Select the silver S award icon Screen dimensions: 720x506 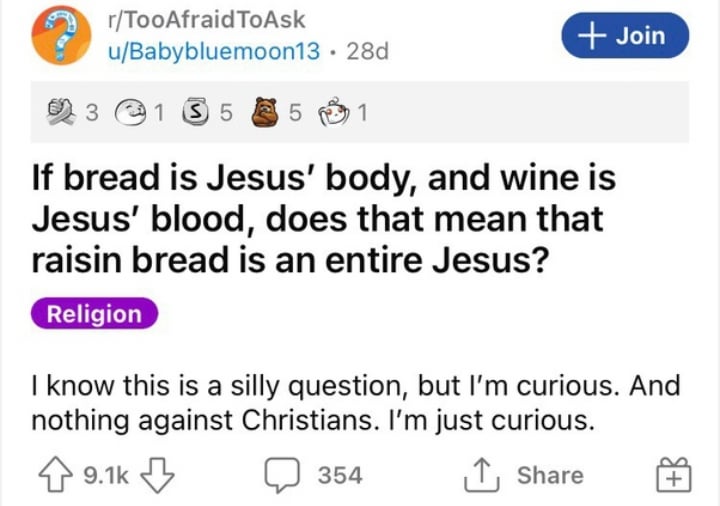pos(195,112)
